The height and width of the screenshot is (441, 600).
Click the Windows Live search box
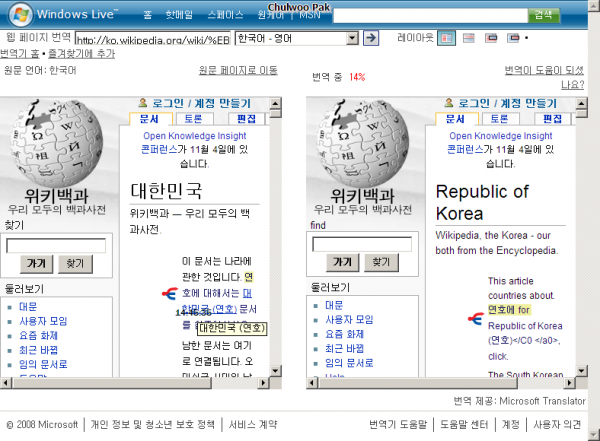click(430, 16)
